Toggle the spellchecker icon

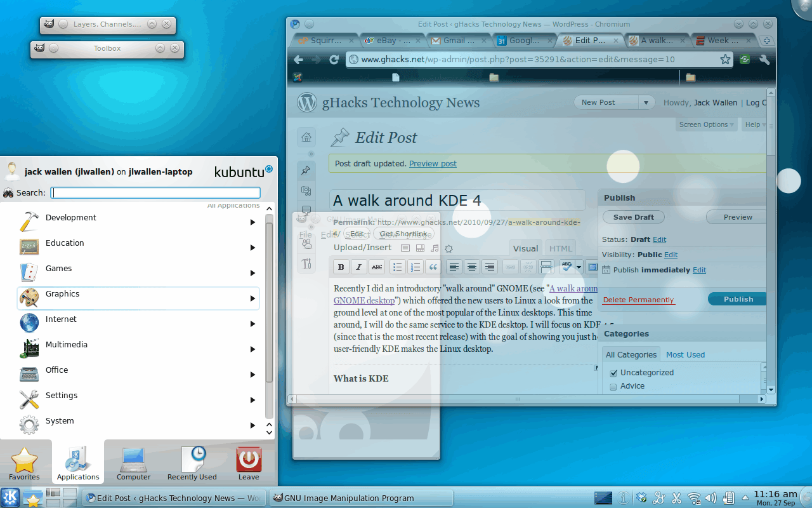(567, 267)
